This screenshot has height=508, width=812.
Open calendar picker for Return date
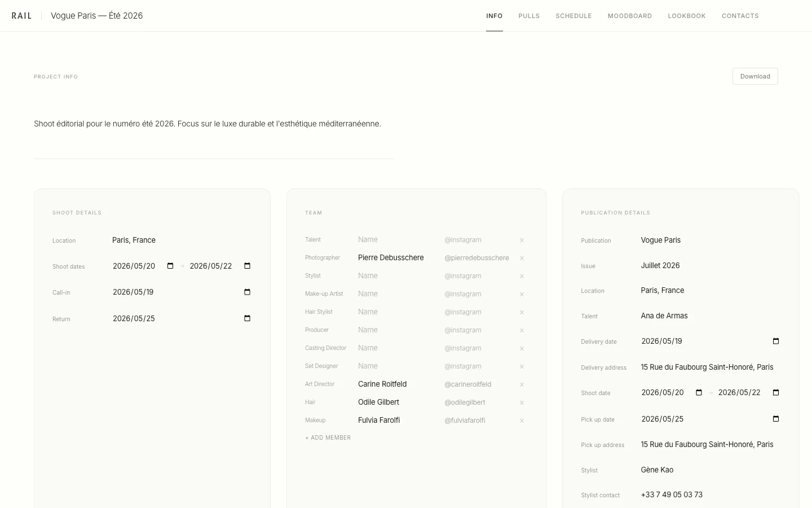pyautogui.click(x=247, y=318)
